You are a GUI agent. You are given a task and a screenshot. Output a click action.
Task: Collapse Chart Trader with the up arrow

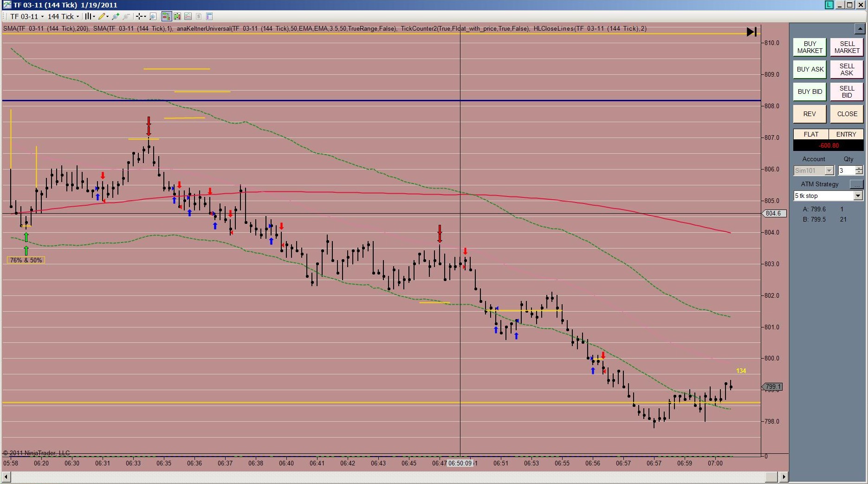coord(859,29)
